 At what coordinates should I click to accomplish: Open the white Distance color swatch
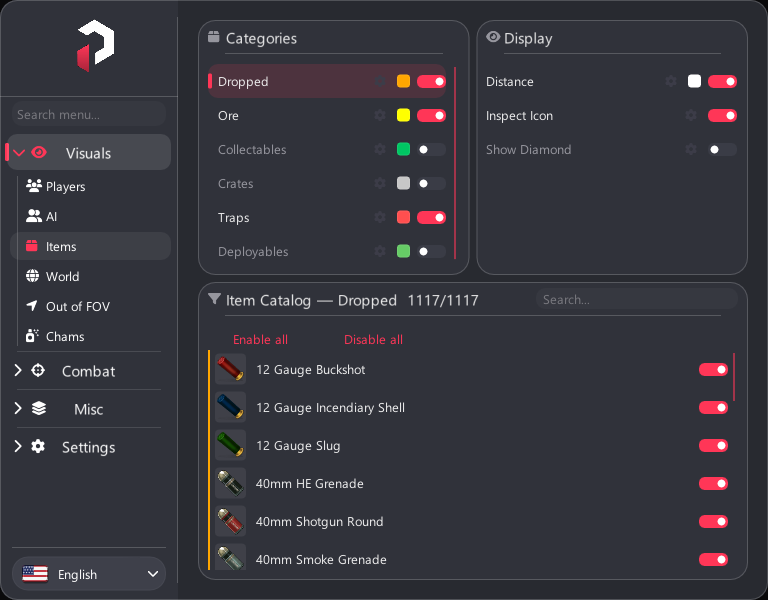[x=694, y=81]
